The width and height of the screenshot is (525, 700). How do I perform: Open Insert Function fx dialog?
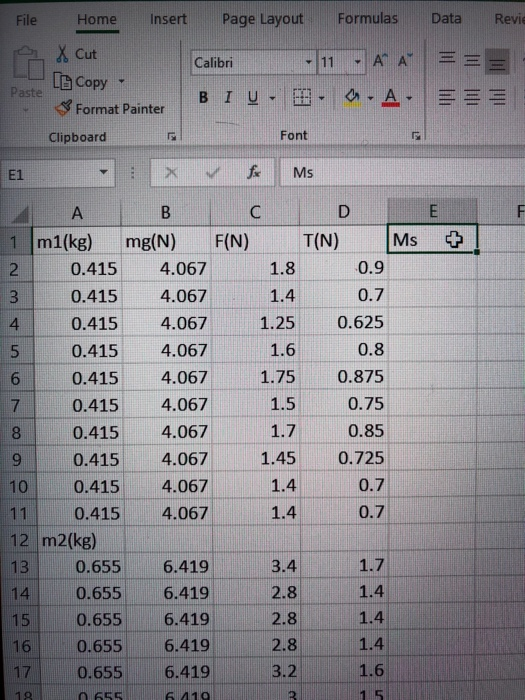pos(254,171)
